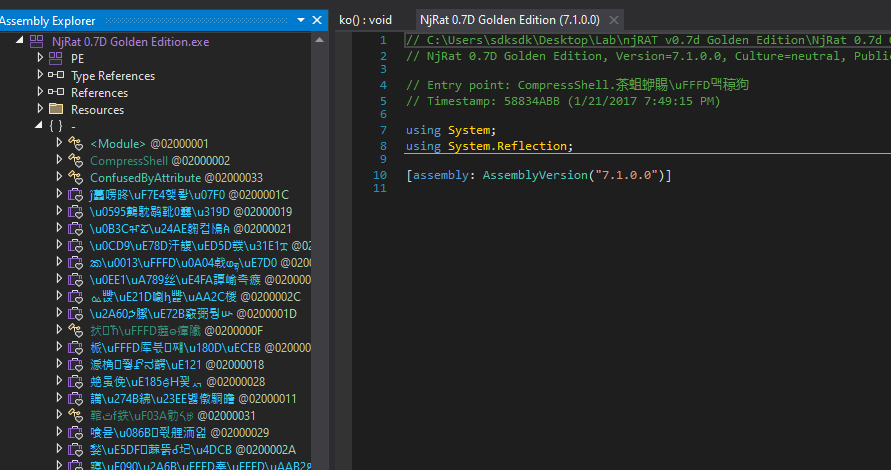This screenshot has width=891, height=470.
Task: Open the Assembly Explorer window position dropdown
Action: (x=301, y=20)
